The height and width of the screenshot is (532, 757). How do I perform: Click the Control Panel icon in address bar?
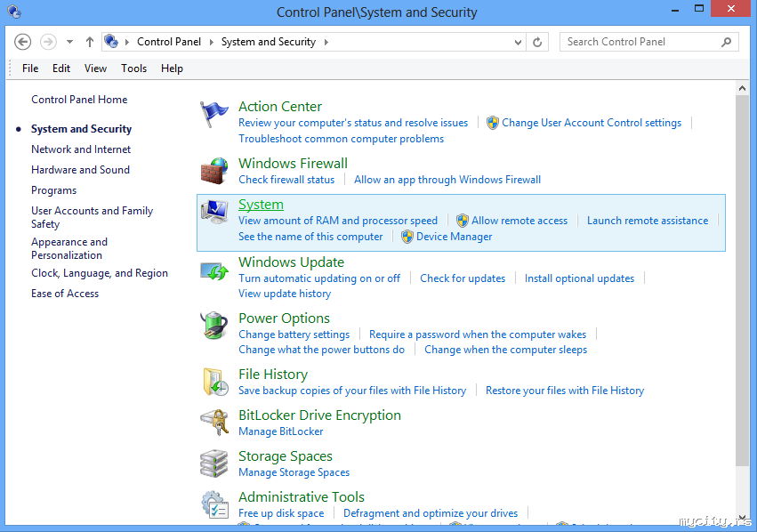(111, 42)
